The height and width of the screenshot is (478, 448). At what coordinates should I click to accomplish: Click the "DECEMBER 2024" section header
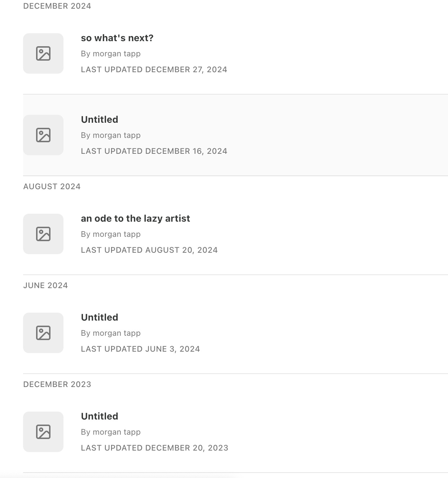57,5
